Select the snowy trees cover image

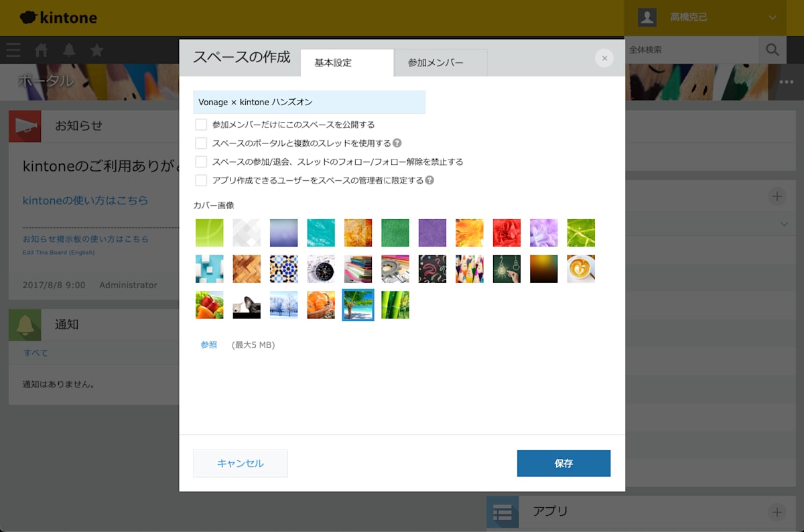(x=283, y=305)
